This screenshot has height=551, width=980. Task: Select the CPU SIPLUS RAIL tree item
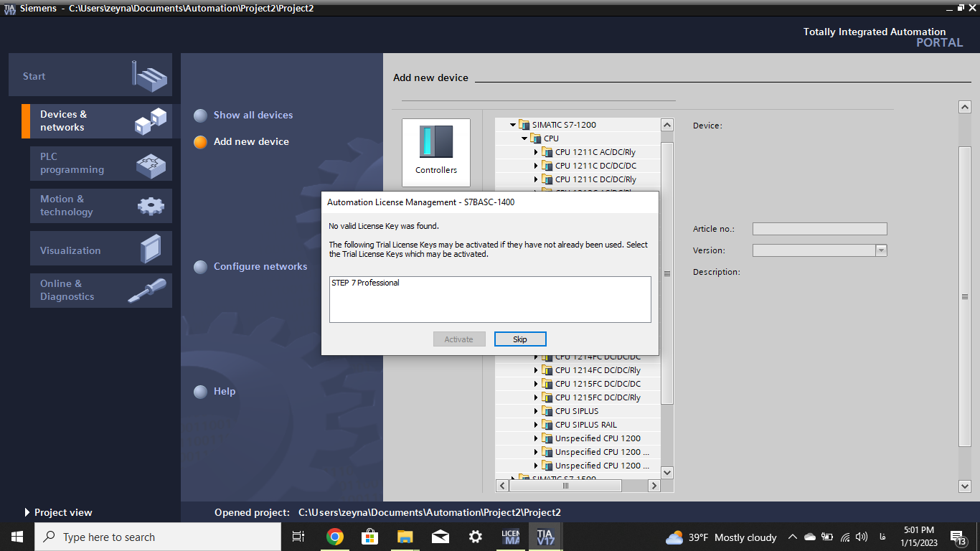click(x=586, y=425)
